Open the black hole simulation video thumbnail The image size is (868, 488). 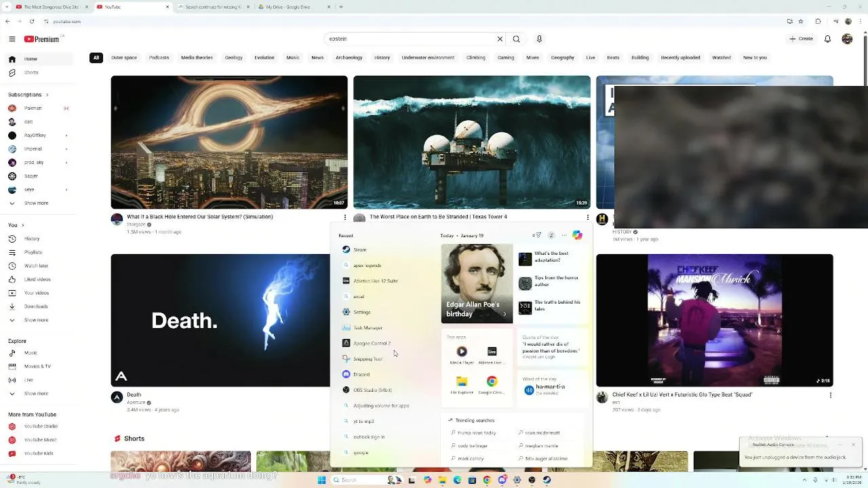coord(229,142)
